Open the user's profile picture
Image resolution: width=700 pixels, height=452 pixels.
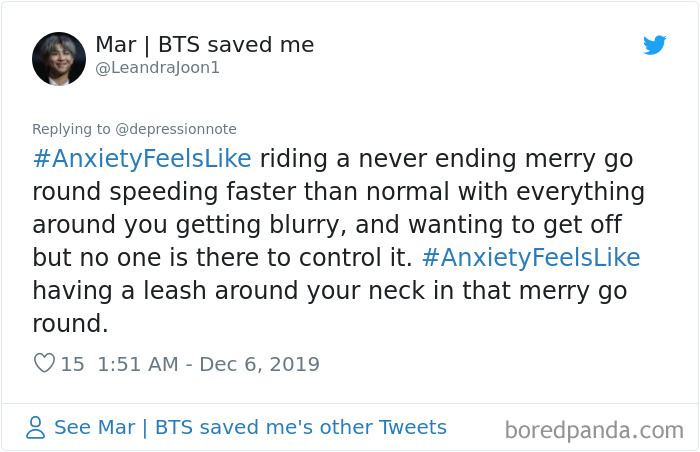[59, 58]
